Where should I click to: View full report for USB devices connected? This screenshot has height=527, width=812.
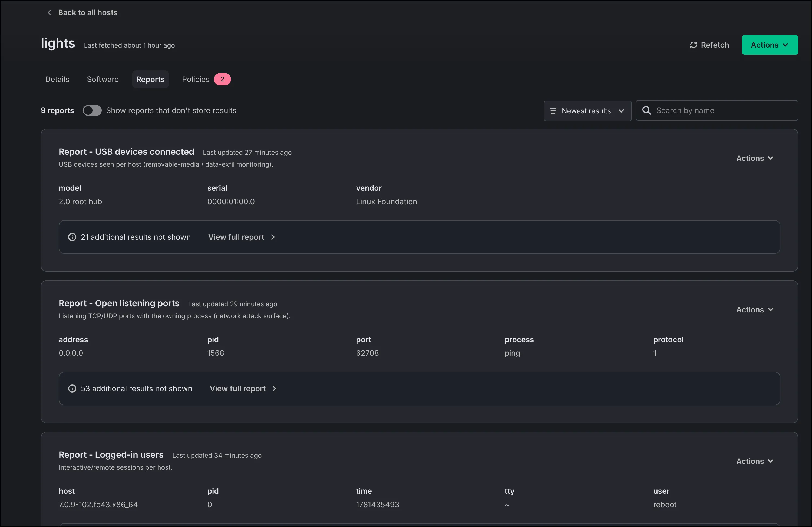coord(242,237)
